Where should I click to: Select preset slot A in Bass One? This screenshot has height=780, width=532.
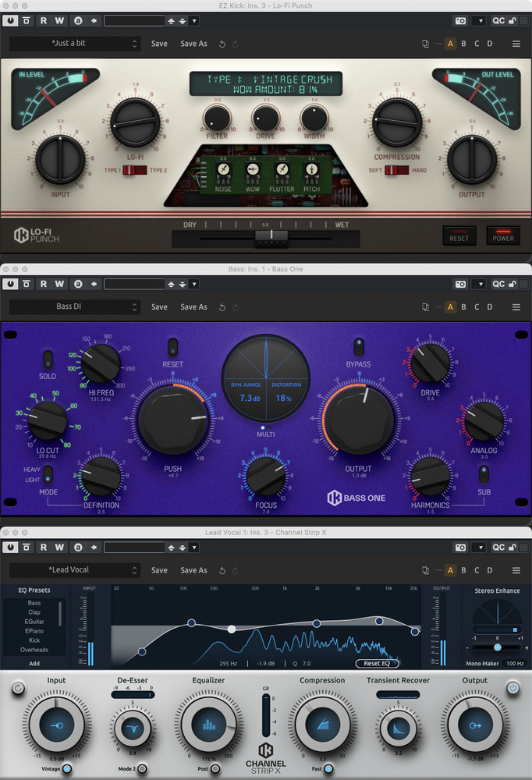pyautogui.click(x=450, y=307)
